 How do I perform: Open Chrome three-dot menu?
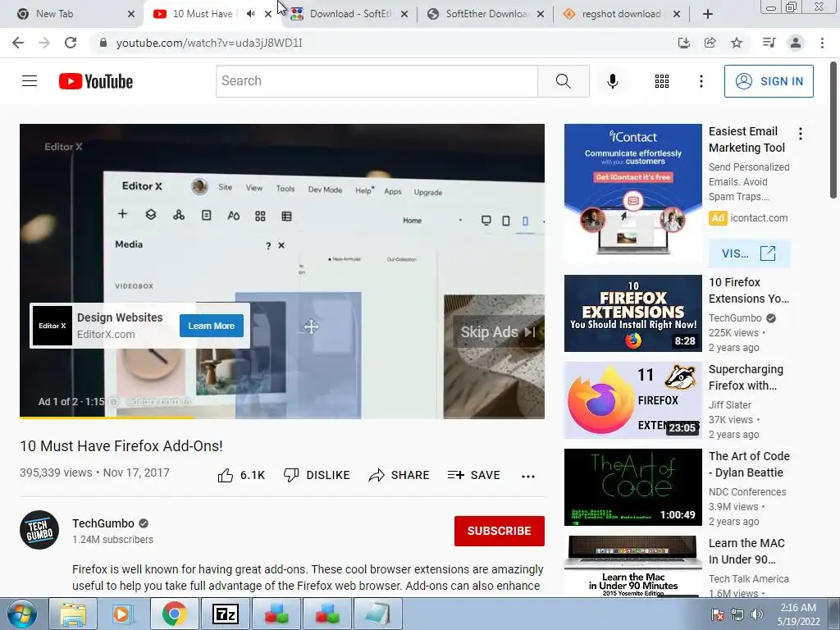tap(822, 43)
